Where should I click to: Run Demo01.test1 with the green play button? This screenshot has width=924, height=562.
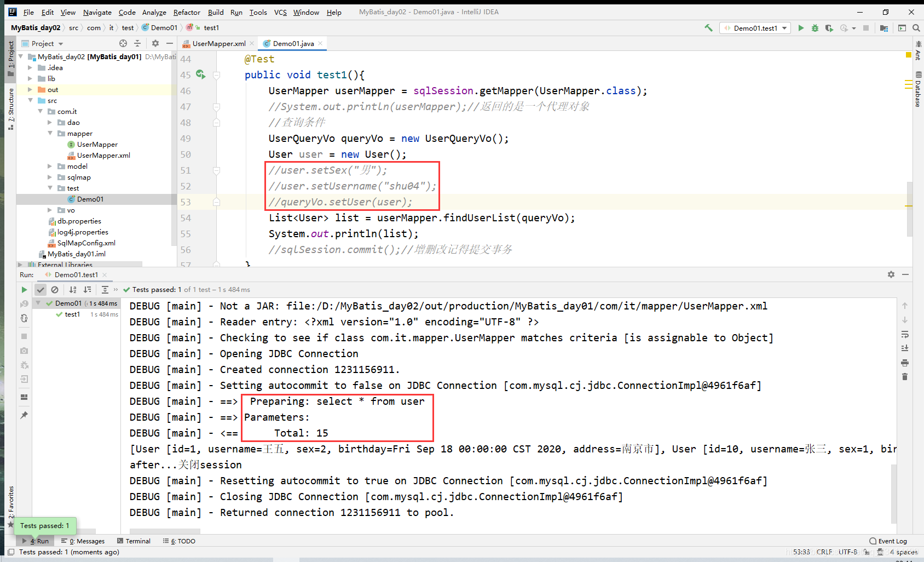point(801,28)
